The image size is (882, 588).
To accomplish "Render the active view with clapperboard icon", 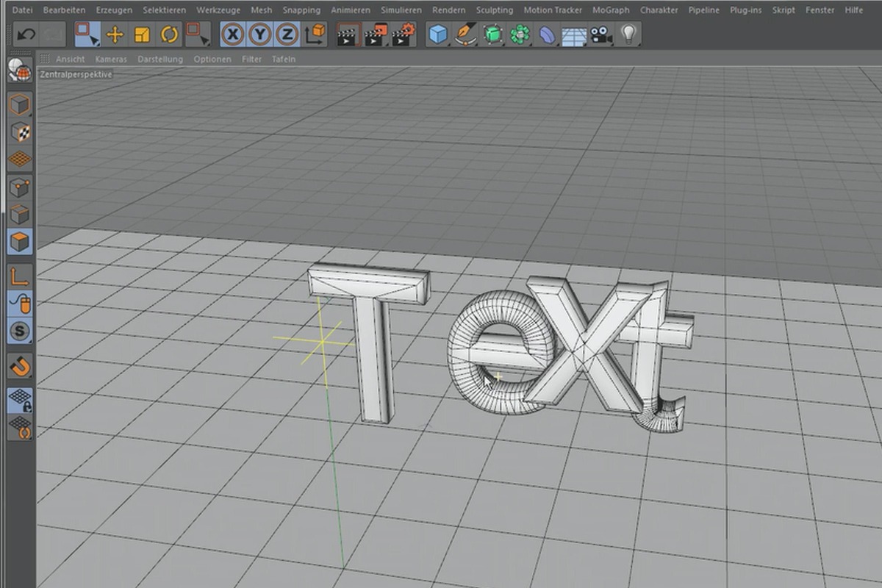I will [348, 34].
